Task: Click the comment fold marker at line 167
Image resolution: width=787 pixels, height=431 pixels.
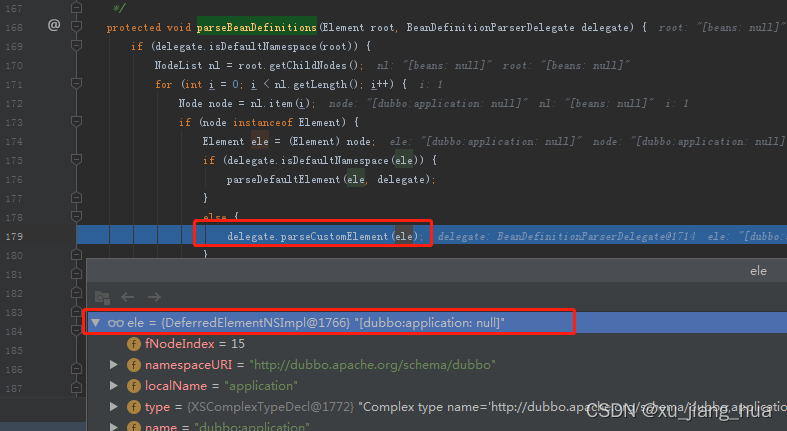Action: (76, 8)
